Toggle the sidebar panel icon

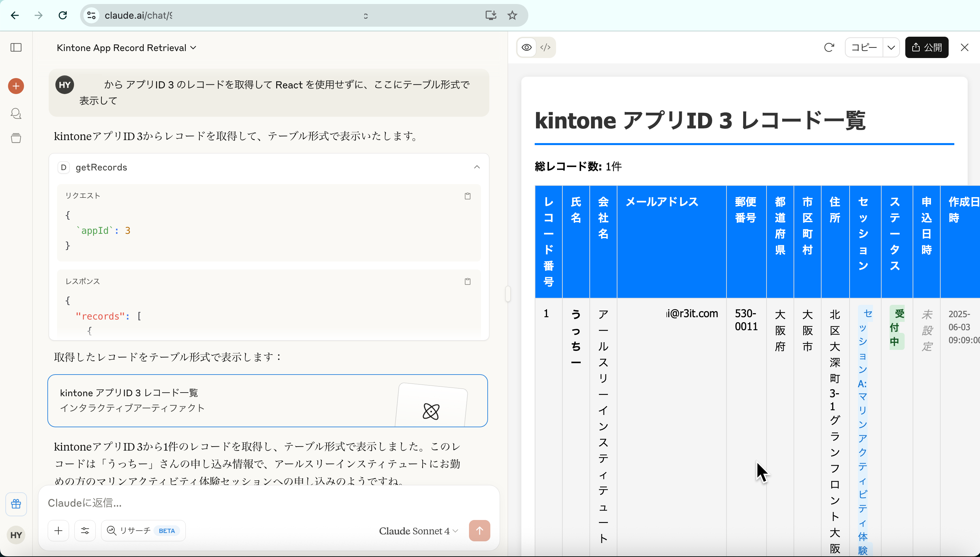(x=15, y=47)
